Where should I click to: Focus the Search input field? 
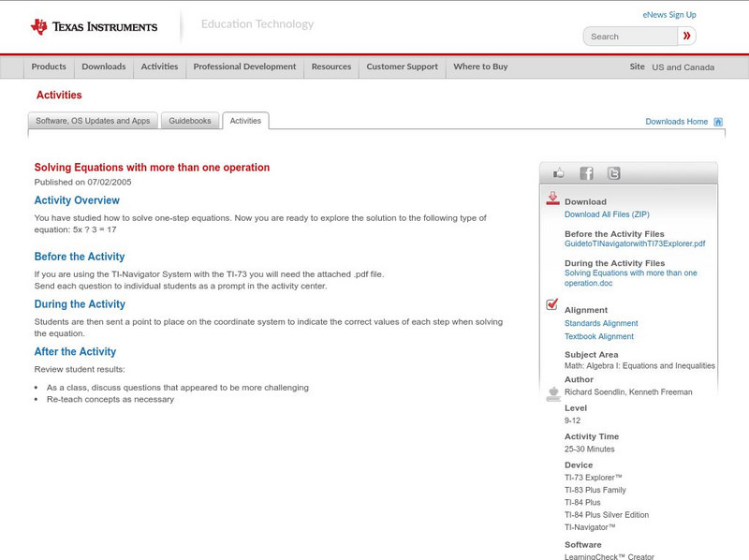tap(630, 37)
